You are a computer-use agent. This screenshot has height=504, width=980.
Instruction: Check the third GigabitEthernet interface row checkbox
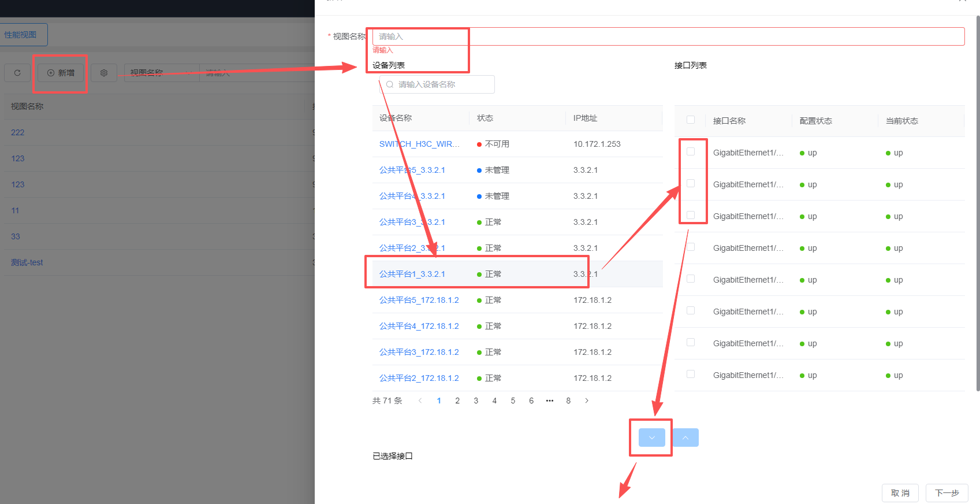(691, 215)
